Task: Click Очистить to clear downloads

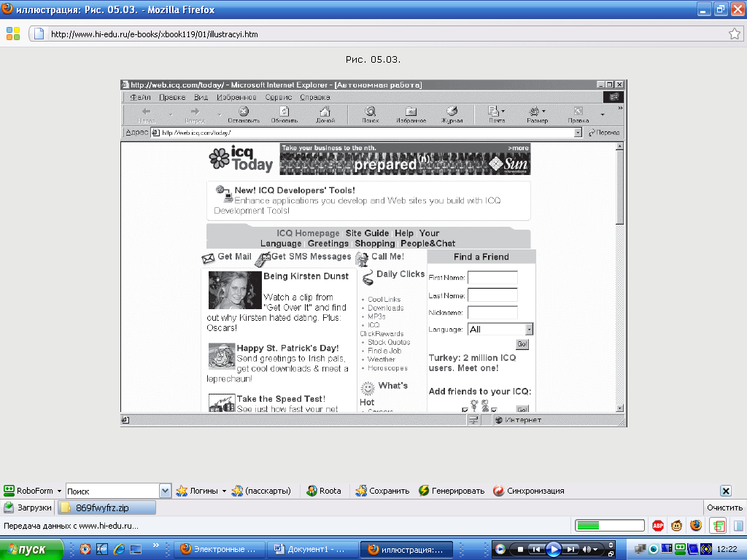Action: click(724, 507)
